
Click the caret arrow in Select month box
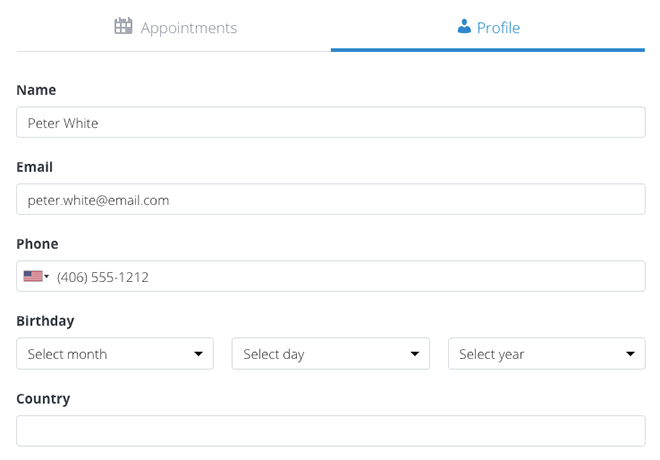pos(198,354)
